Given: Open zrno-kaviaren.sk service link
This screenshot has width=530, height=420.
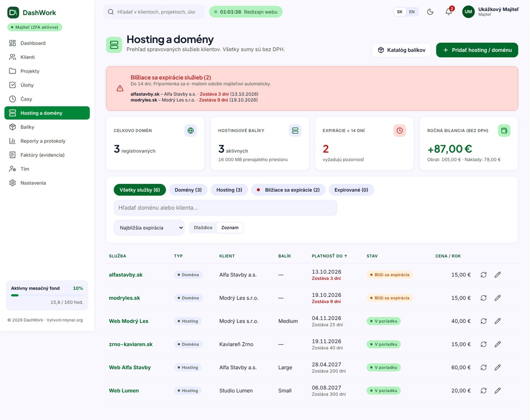Looking at the screenshot, I should click(x=131, y=344).
